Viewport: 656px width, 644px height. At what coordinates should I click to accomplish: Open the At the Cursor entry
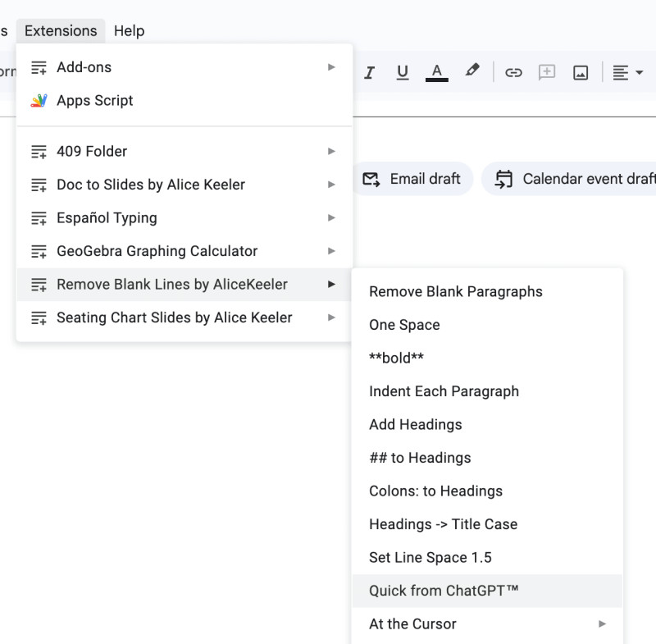coord(487,624)
